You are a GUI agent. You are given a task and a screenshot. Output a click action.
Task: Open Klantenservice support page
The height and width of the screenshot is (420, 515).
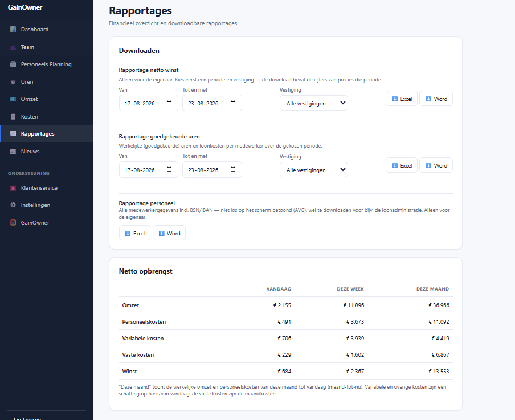[x=47, y=188]
